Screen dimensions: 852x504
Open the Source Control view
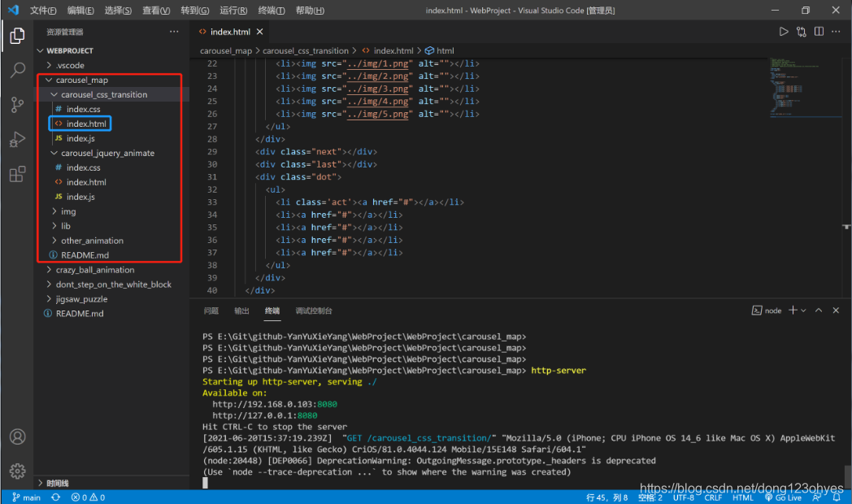click(x=17, y=105)
